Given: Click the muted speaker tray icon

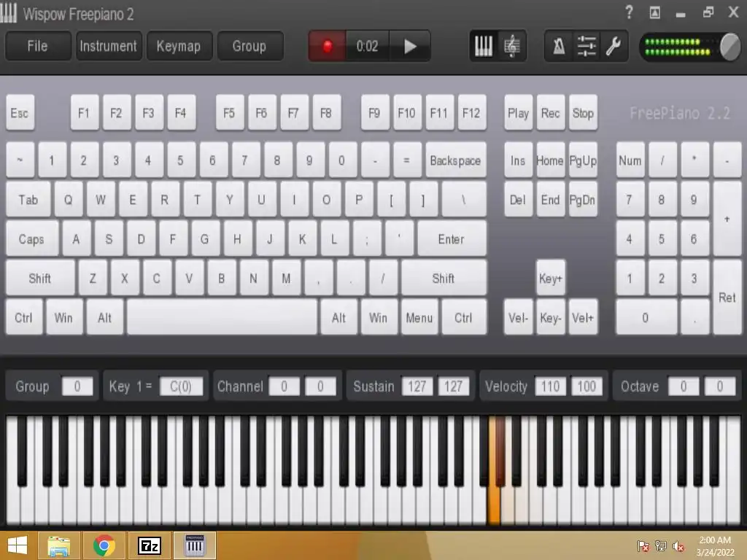Looking at the screenshot, I should pyautogui.click(x=678, y=546).
